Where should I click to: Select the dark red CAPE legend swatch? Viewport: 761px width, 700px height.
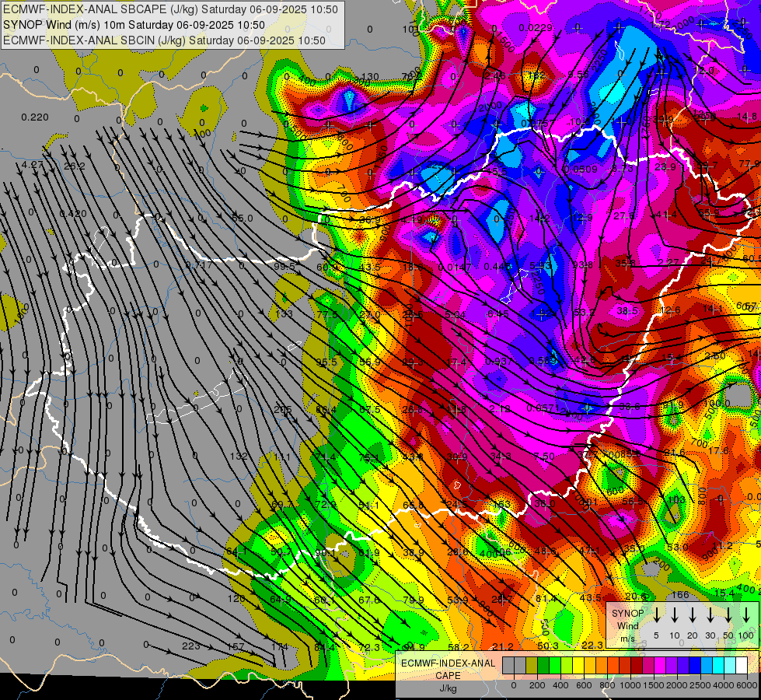(x=637, y=665)
